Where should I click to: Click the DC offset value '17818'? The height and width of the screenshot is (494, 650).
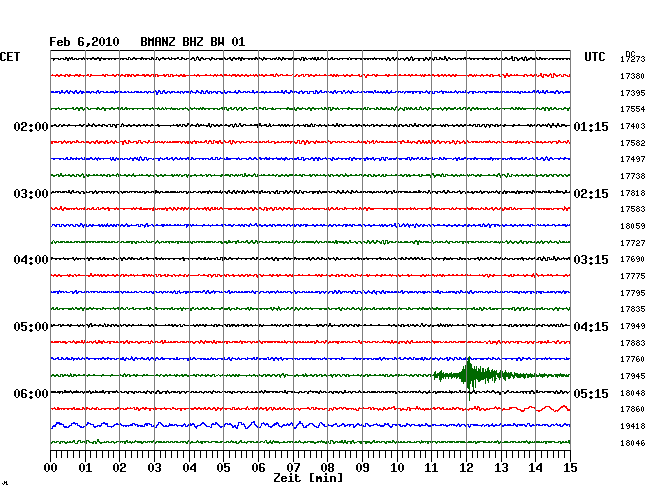(633, 193)
